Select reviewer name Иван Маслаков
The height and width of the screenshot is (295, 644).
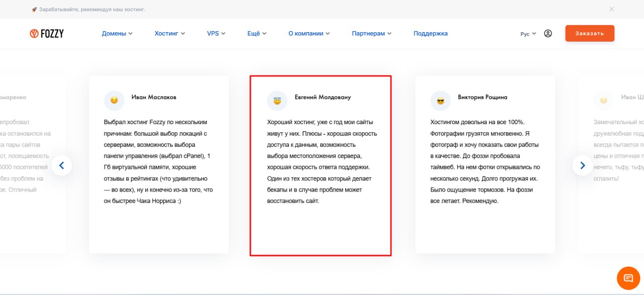[x=154, y=97]
